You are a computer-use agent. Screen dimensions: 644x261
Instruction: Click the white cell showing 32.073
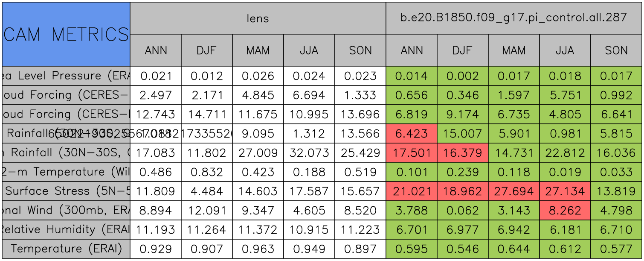(309, 153)
